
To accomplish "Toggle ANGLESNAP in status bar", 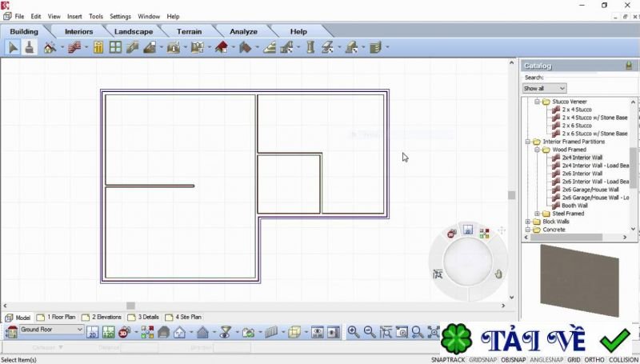I will [x=546, y=359].
